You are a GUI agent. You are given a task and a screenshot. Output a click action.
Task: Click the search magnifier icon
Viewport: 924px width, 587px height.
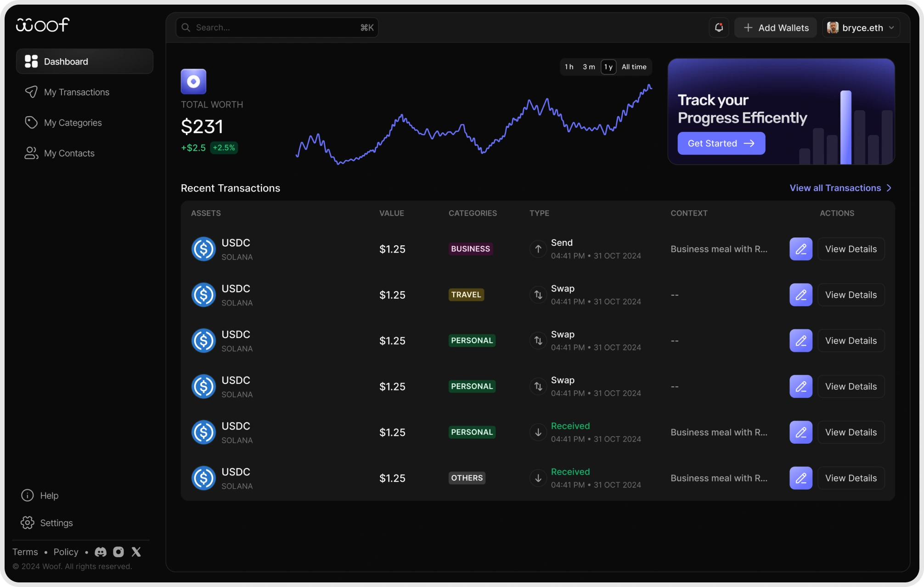pos(185,28)
